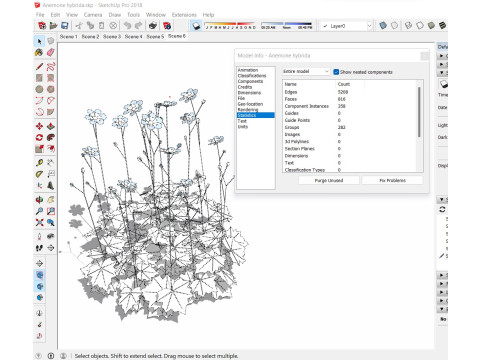This screenshot has height=360, width=480.
Task: Choose the Make Component tool
Action: [51, 41]
